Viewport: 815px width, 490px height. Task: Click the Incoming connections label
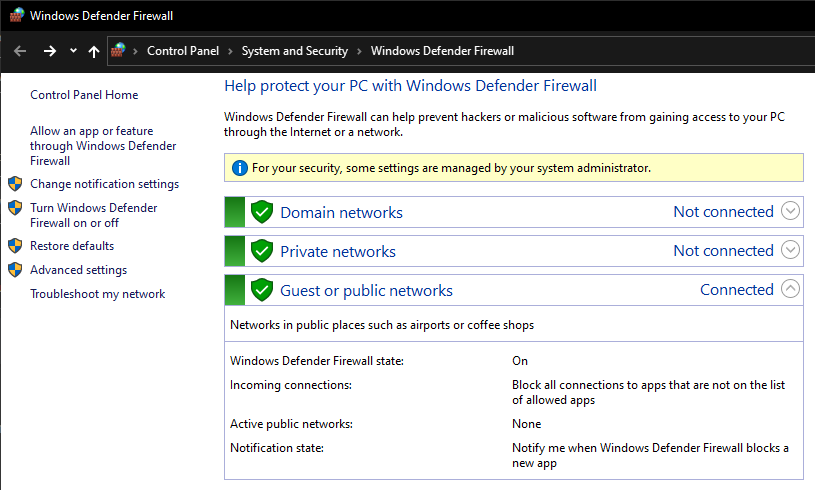(291, 385)
